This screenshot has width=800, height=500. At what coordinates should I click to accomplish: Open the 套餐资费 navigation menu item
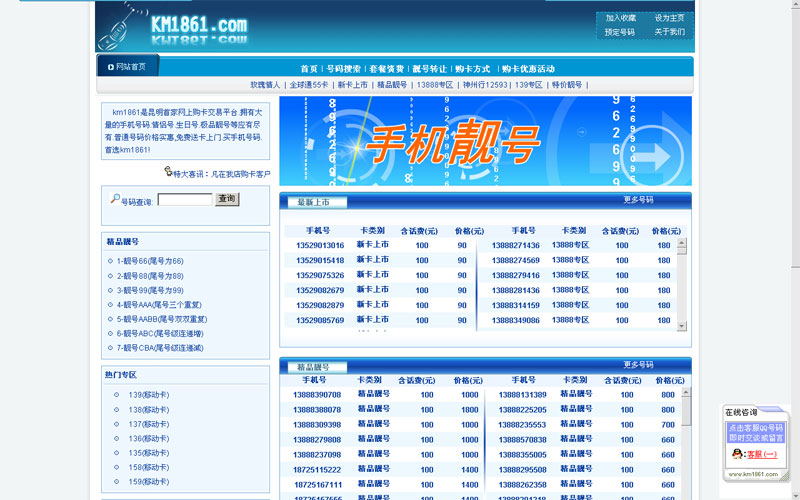pos(386,69)
